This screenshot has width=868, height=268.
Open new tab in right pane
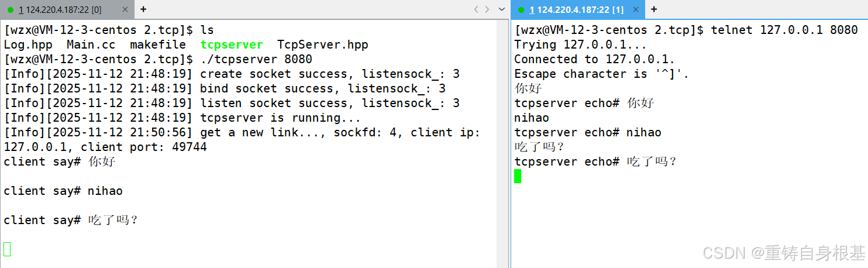pyautogui.click(x=654, y=9)
